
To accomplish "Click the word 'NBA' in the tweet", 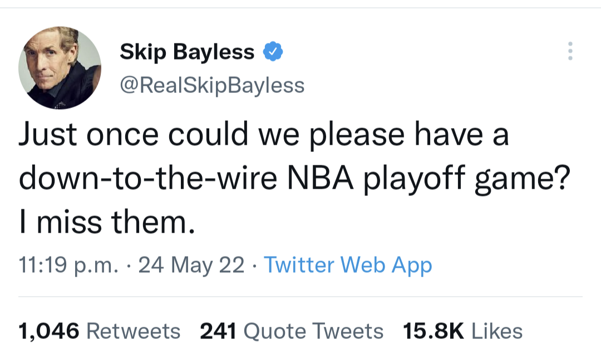I will click(x=321, y=179).
